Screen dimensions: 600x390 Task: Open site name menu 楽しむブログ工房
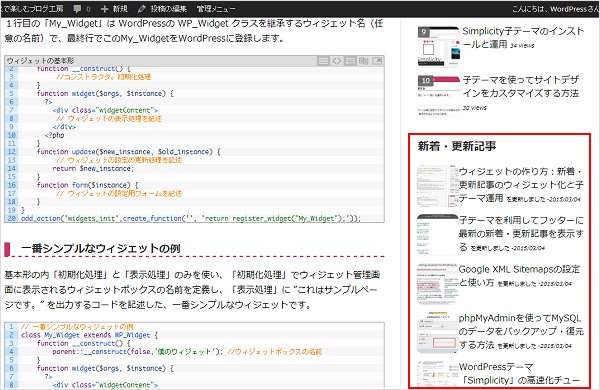click(32, 8)
